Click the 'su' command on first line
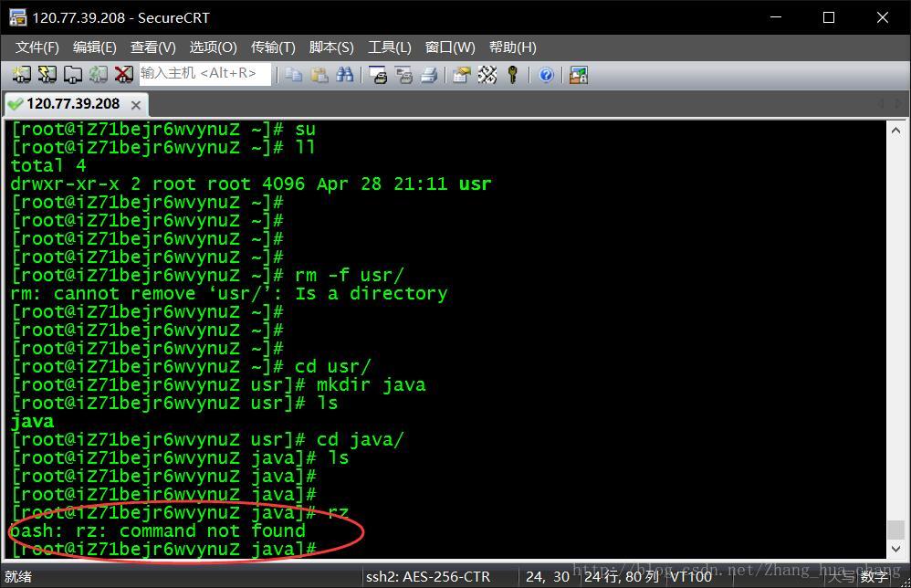This screenshot has height=588, width=911. click(x=305, y=129)
